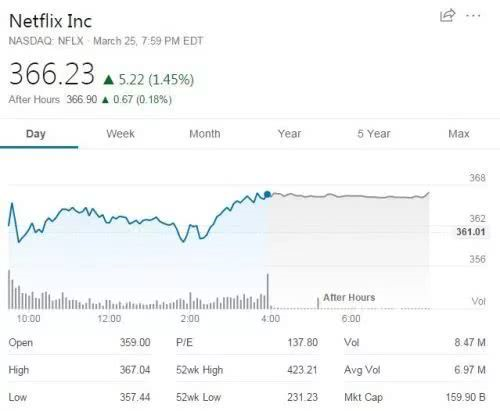Click the green up-arrow beside 5.22
This screenshot has width=500, height=411.
pos(108,80)
